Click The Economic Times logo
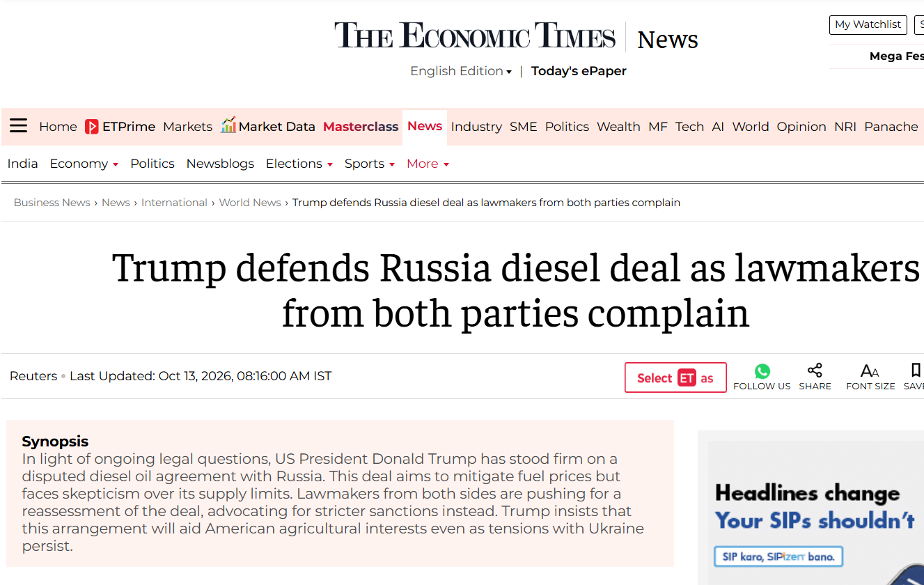The image size is (924, 585). (x=475, y=36)
